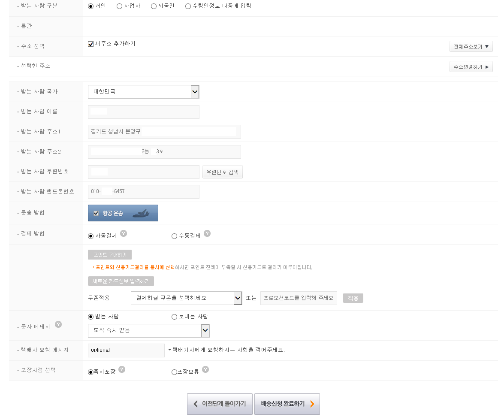Expand 전체주소보기 address list

pyautogui.click(x=471, y=46)
